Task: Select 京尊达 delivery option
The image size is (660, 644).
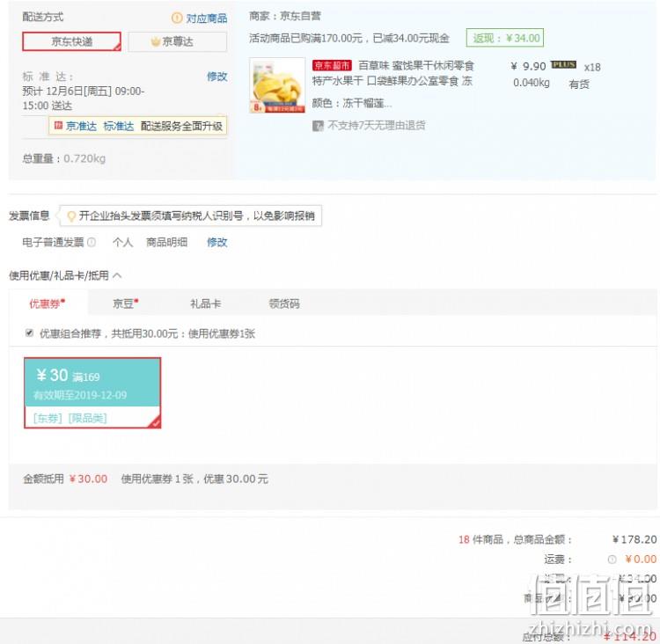Action: pyautogui.click(x=177, y=41)
